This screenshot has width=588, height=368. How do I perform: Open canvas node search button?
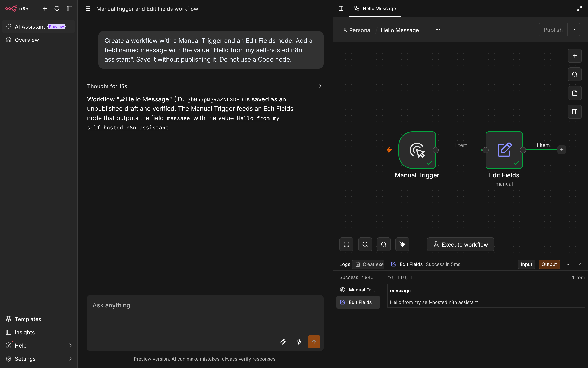click(575, 74)
